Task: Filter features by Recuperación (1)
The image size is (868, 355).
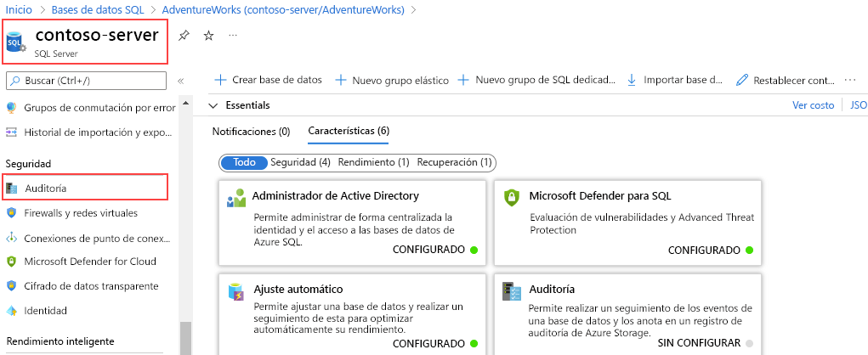Action: pyautogui.click(x=455, y=162)
